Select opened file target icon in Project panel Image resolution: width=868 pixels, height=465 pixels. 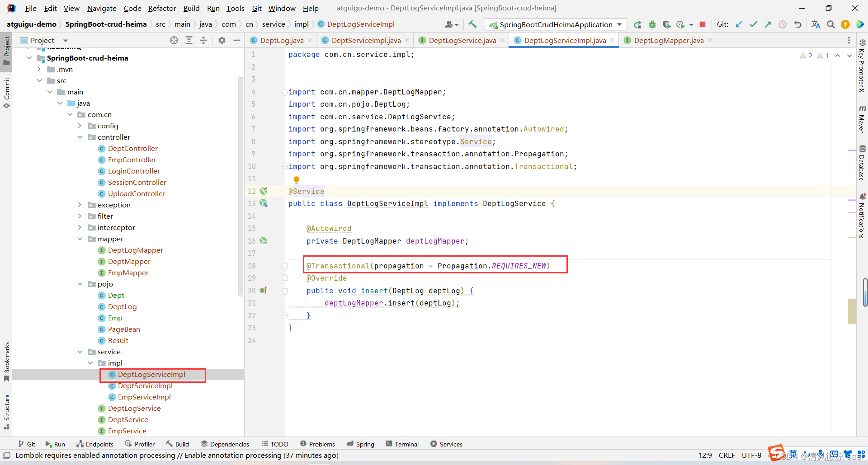click(174, 40)
